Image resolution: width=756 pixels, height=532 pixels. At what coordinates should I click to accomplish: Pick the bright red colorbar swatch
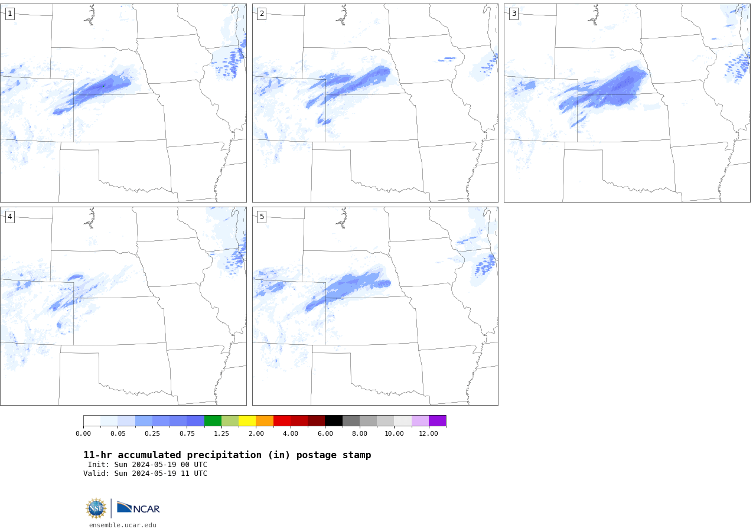click(x=282, y=420)
